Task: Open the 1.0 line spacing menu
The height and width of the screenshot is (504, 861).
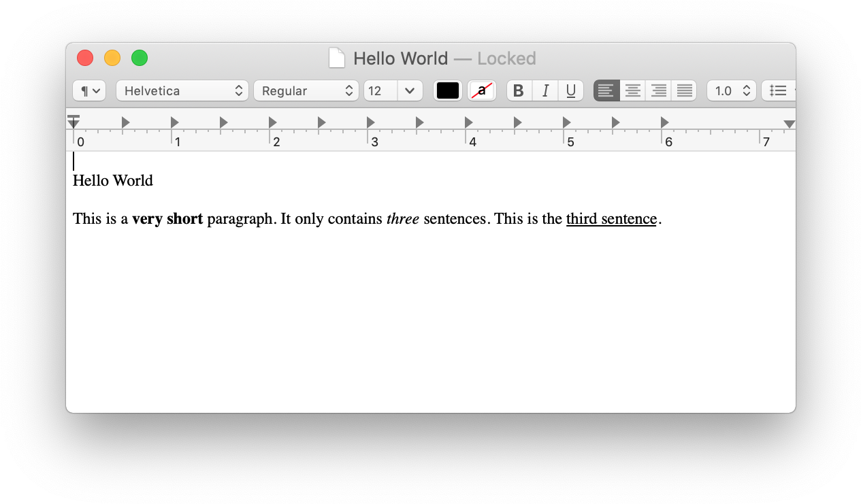Action: [x=731, y=90]
